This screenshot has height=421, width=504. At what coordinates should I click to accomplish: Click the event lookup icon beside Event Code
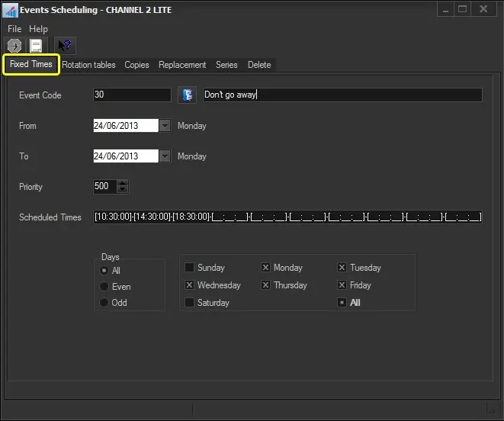[x=187, y=95]
